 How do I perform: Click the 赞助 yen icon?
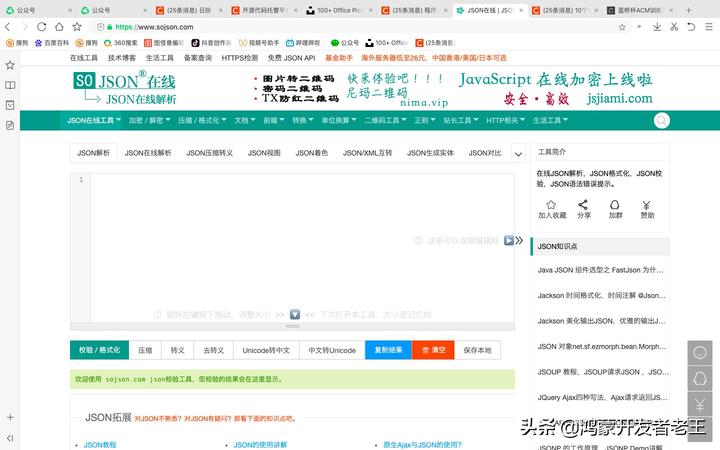[x=647, y=205]
